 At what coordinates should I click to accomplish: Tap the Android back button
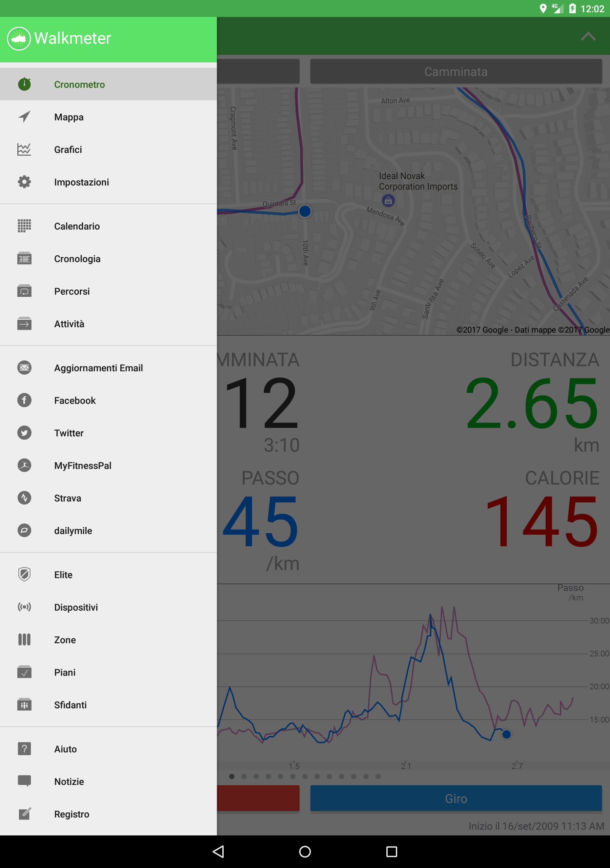point(218,851)
